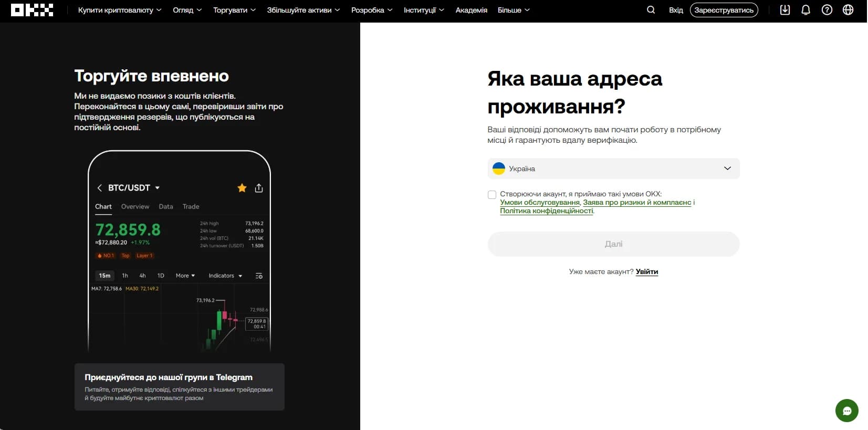Image resolution: width=868 pixels, height=430 pixels.
Task: Click the favorite star in BTC/USDT mockup
Action: 242,188
